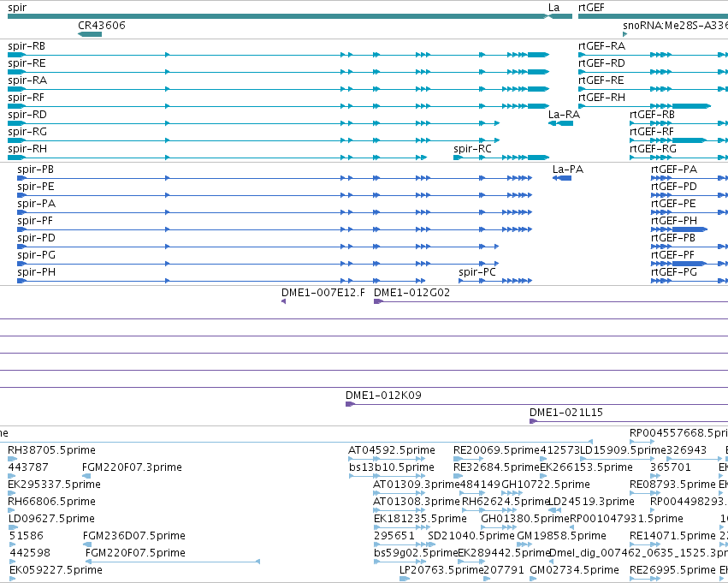Click the DME1-012G02 clone label
This screenshot has width=728, height=583.
[411, 293]
